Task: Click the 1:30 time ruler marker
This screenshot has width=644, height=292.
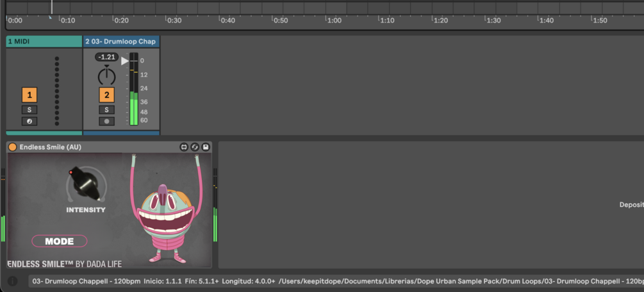Action: tap(493, 20)
